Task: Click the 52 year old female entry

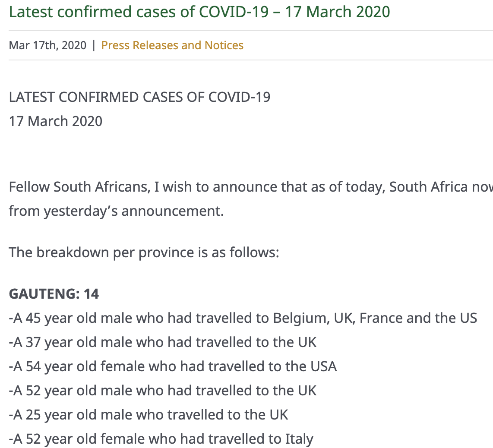Action: click(161, 439)
